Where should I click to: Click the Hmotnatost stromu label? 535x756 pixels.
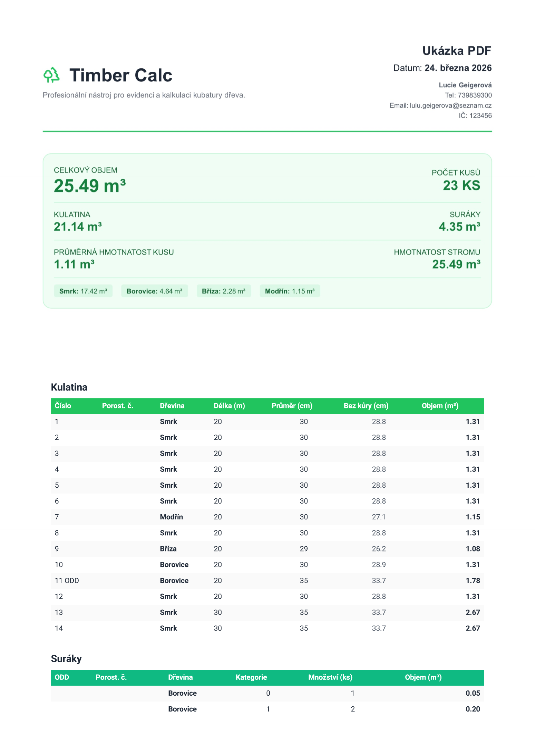coord(437,252)
